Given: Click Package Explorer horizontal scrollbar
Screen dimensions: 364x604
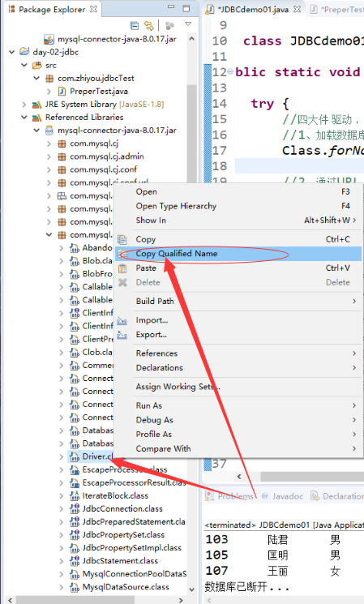Looking at the screenshot, I should (x=75, y=600).
